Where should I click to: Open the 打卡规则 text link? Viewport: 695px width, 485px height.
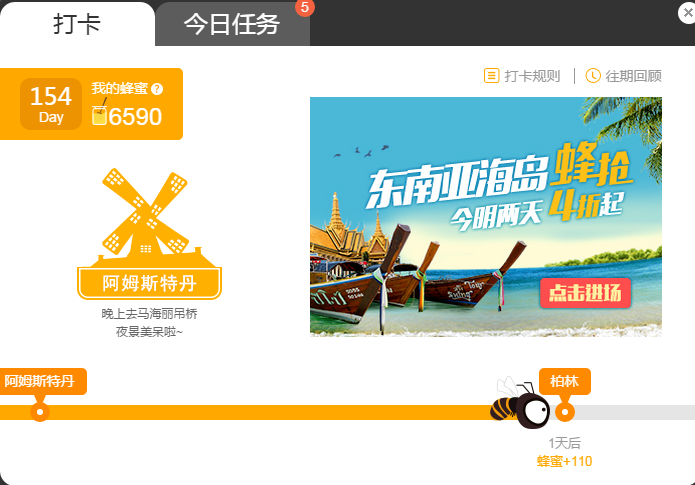pyautogui.click(x=532, y=76)
